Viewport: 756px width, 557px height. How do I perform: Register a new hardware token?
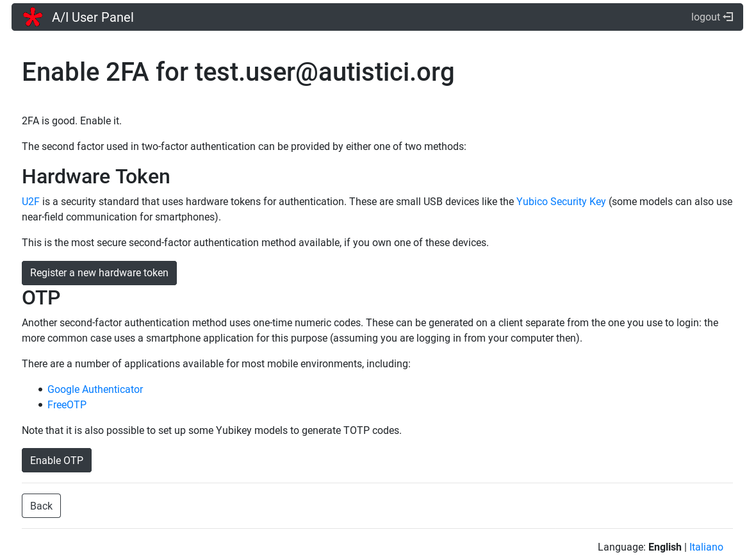pos(99,273)
